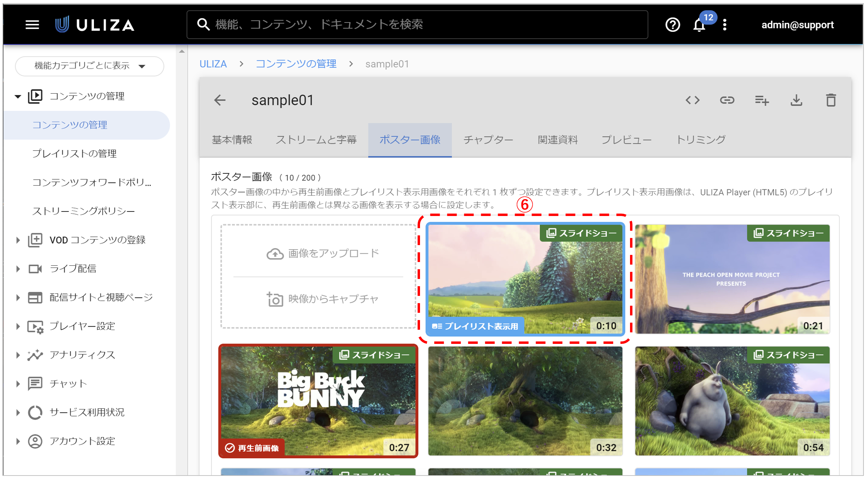Expand the チャット section arrow

click(18, 384)
